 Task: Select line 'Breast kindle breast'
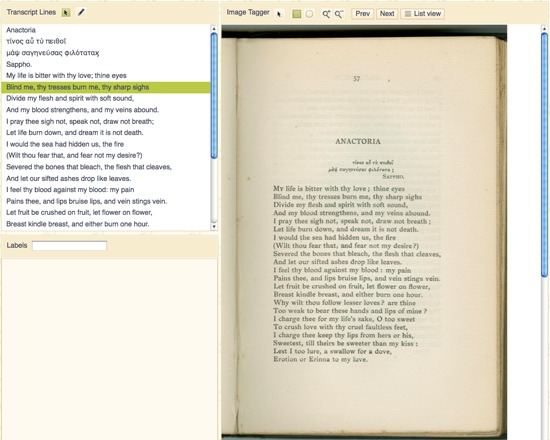pos(106,225)
